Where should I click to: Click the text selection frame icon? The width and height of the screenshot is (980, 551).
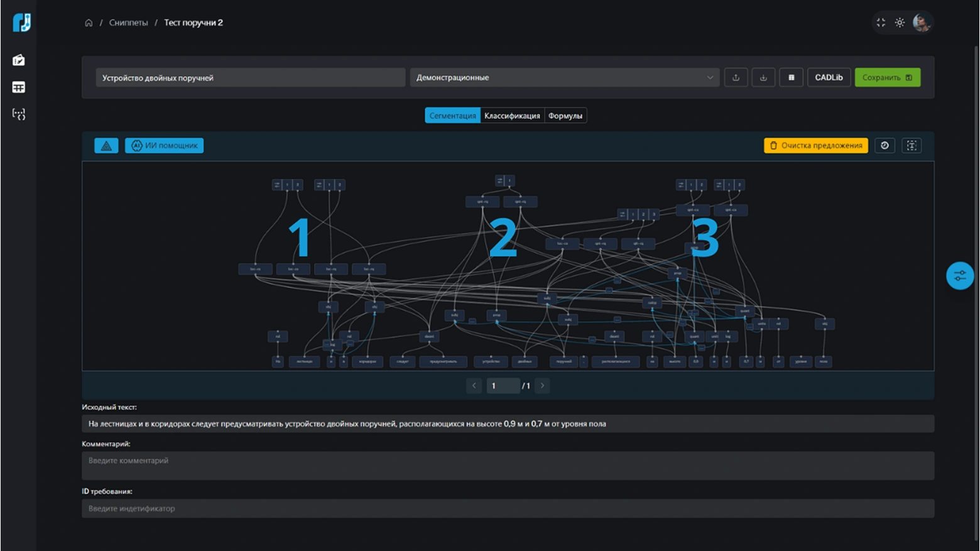(x=912, y=146)
